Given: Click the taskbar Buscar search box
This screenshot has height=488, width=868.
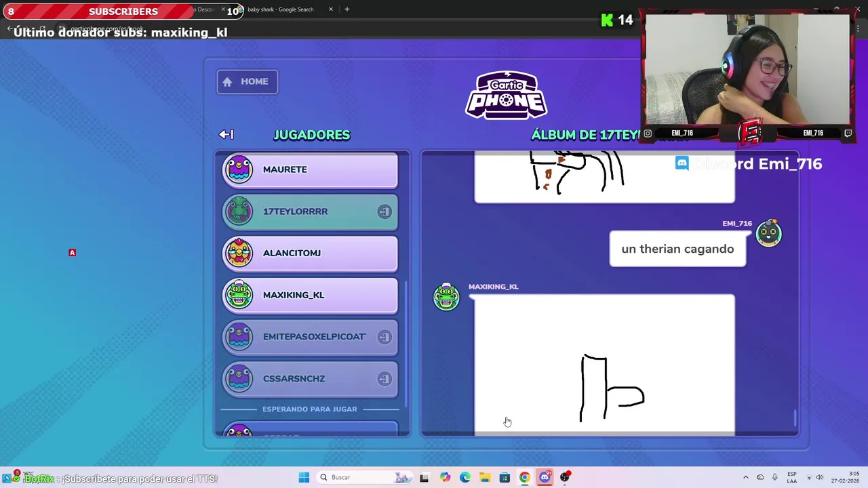Looking at the screenshot, I should coord(366,477).
